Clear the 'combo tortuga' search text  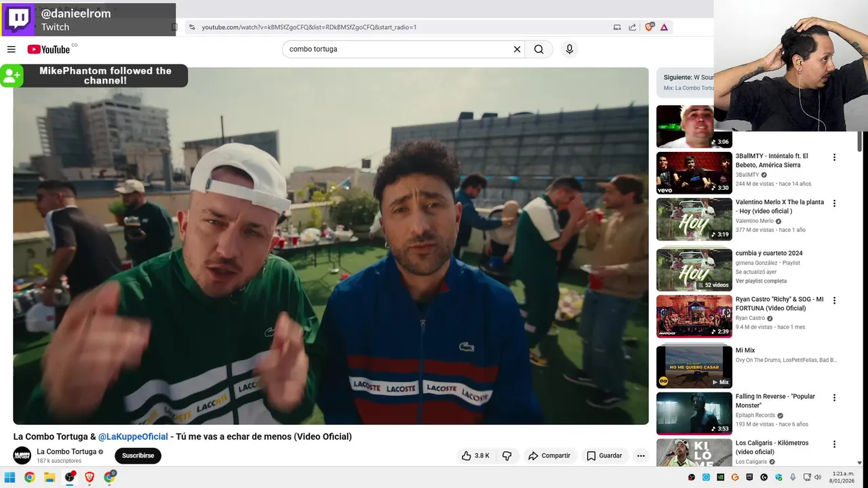517,49
